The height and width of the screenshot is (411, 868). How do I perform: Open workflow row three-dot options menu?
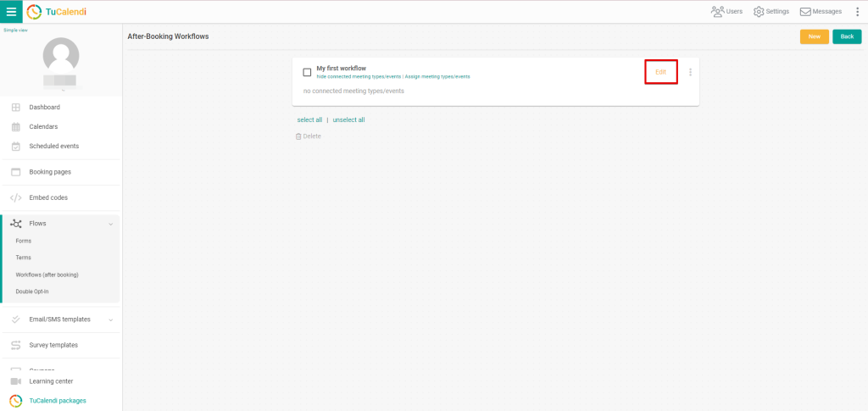point(690,72)
